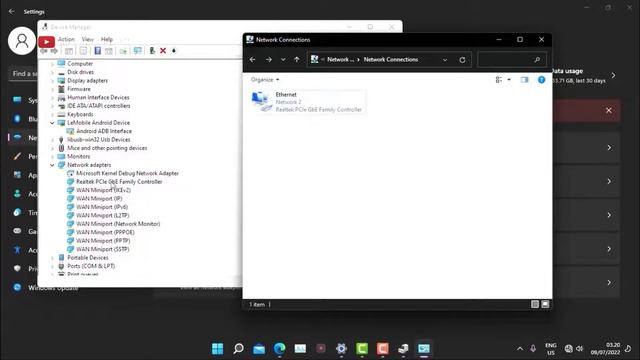The image size is (640, 360).
Task: Click IDE ATA/ATAPI controllers category
Action: point(98,106)
